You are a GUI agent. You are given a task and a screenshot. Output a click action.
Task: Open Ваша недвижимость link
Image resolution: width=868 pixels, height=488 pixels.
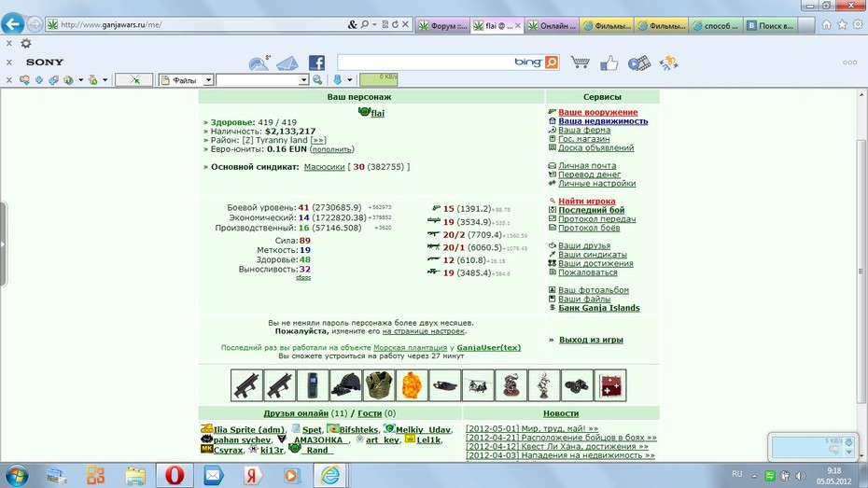pyautogui.click(x=603, y=121)
